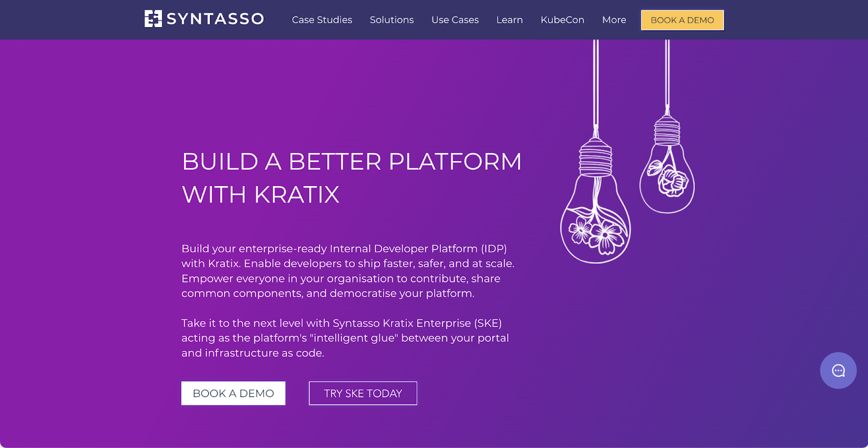868x448 pixels.
Task: Open the chat widget bubble
Action: [x=838, y=371]
